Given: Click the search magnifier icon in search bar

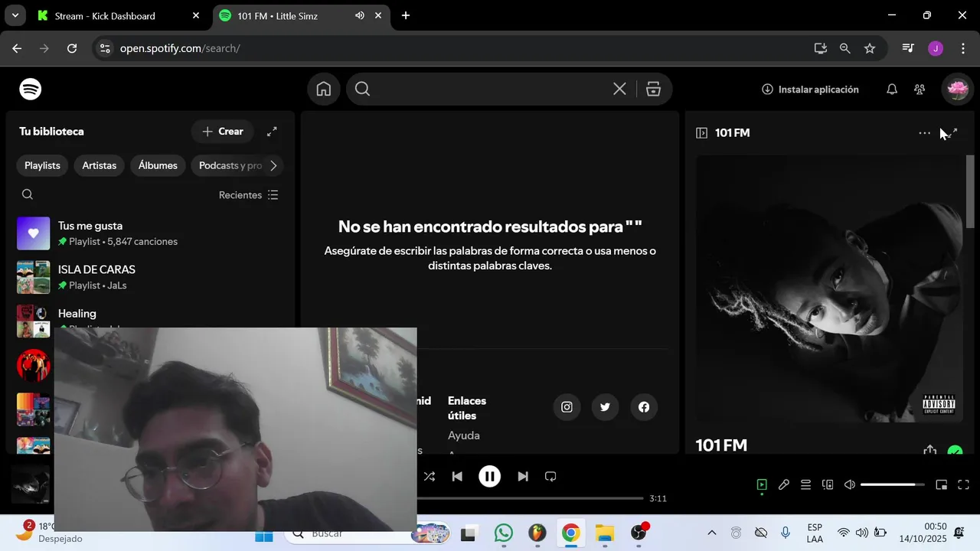Looking at the screenshot, I should click(363, 90).
